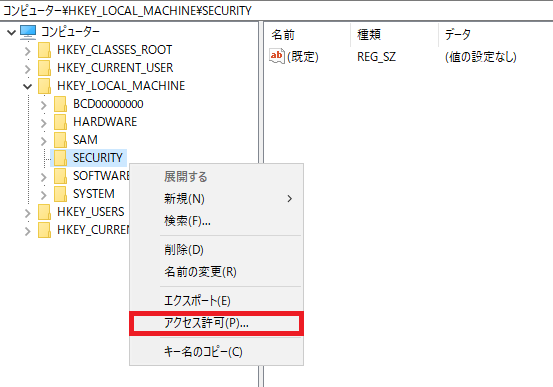The width and height of the screenshot is (553, 387).
Task: Click the (値の設定なし) data cell
Action: click(481, 57)
